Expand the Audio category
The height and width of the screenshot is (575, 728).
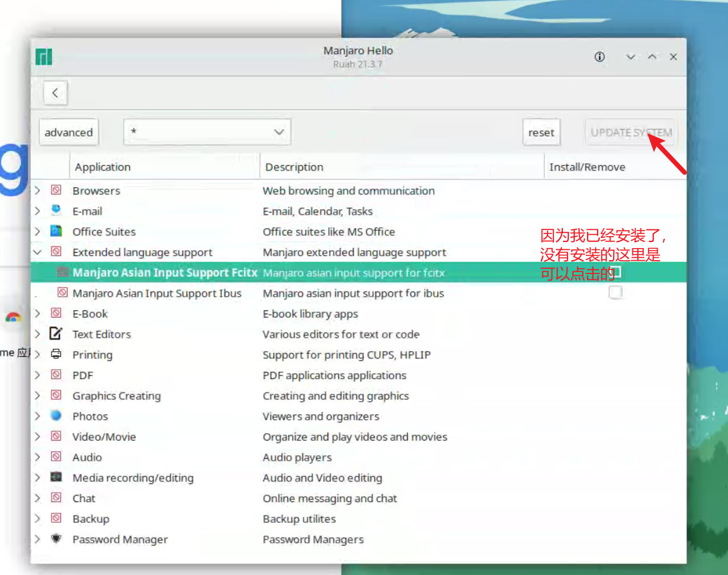pos(37,457)
